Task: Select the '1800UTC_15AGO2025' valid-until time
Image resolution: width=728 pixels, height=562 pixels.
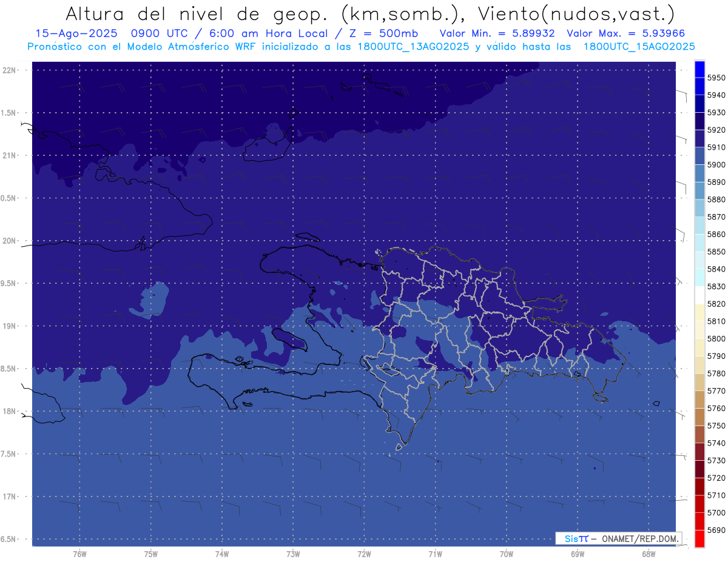Action: coord(639,47)
